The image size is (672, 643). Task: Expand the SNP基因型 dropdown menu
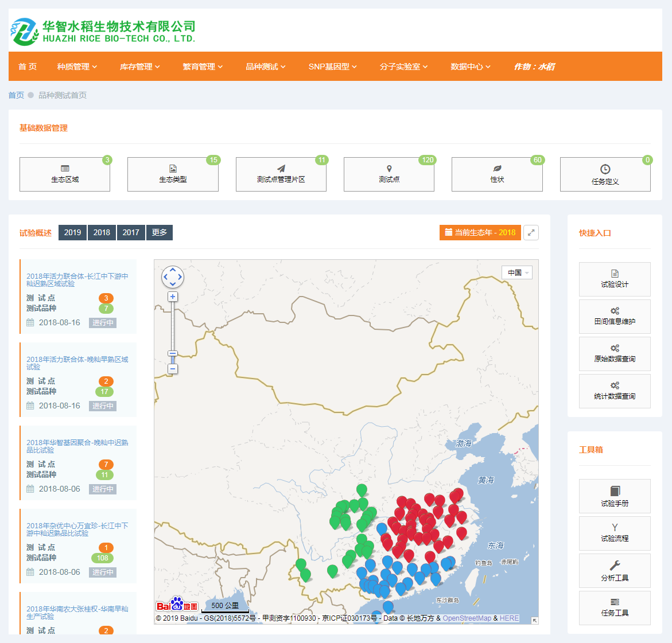pyautogui.click(x=332, y=67)
